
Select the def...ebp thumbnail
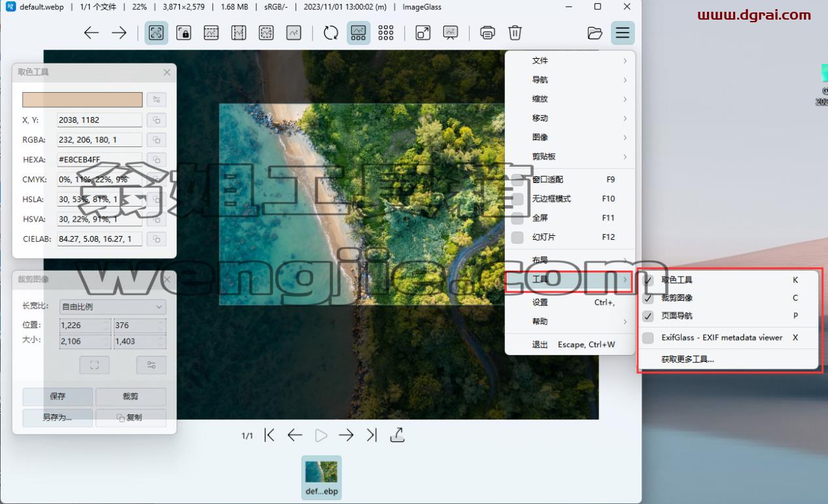click(321, 477)
